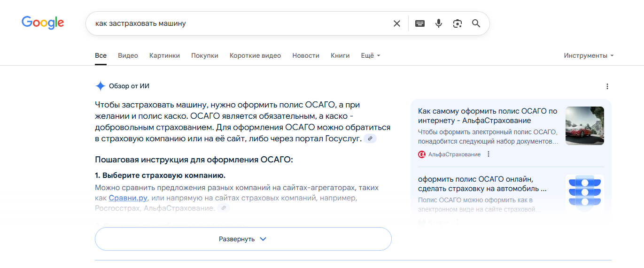Open the Книги tab

pyautogui.click(x=340, y=55)
